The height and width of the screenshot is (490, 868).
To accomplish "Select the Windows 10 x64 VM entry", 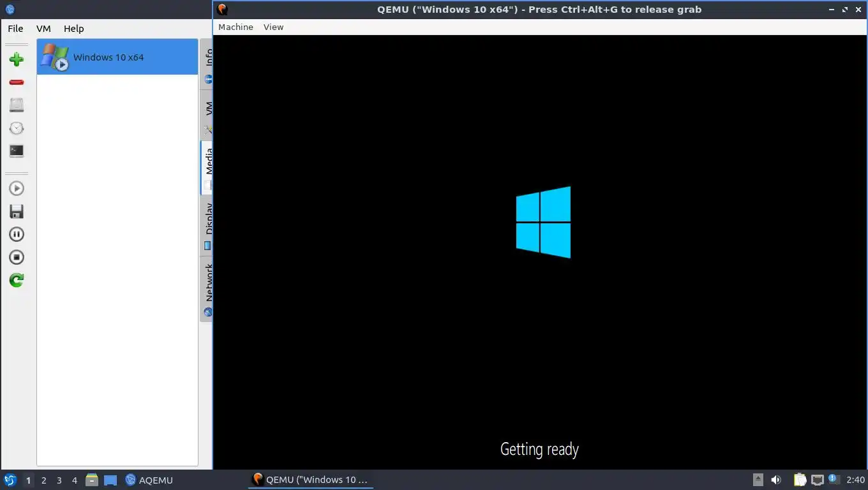I will click(117, 57).
